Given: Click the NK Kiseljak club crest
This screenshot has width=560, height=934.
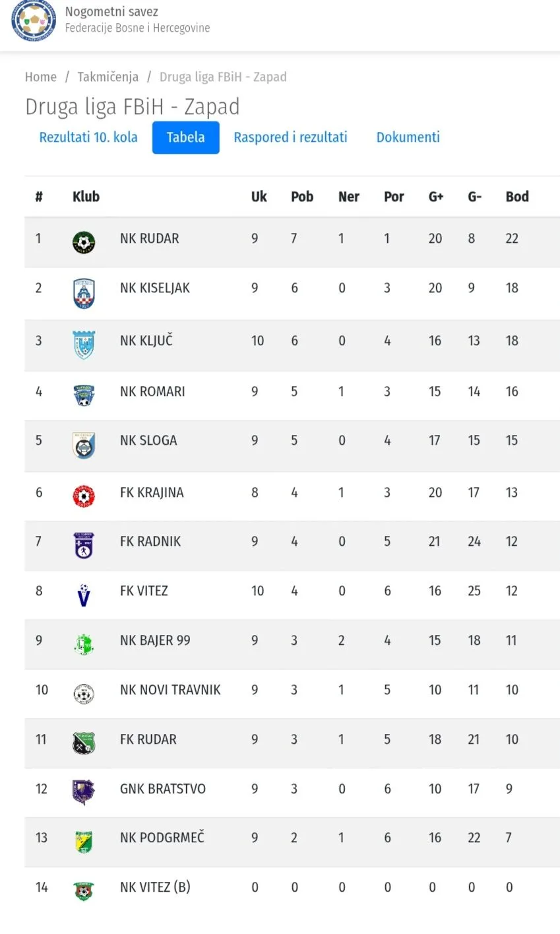Looking at the screenshot, I should (84, 294).
